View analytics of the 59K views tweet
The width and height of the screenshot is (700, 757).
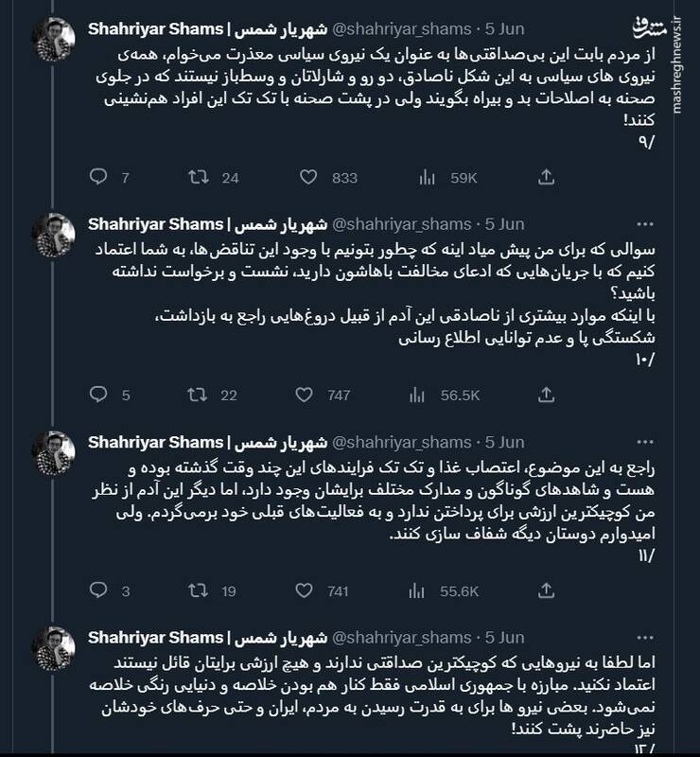pos(426,177)
